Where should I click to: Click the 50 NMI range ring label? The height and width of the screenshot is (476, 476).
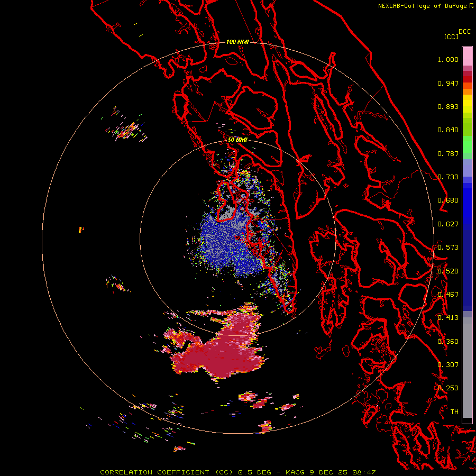pyautogui.click(x=237, y=140)
